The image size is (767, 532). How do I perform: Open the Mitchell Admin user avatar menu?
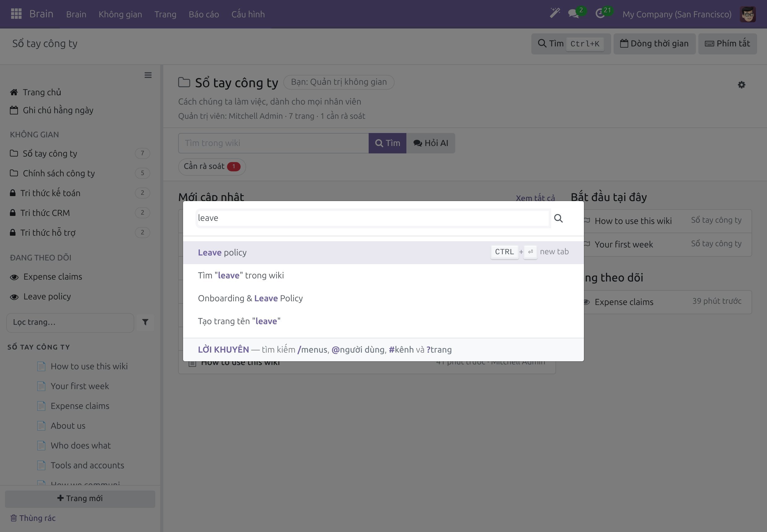(748, 14)
